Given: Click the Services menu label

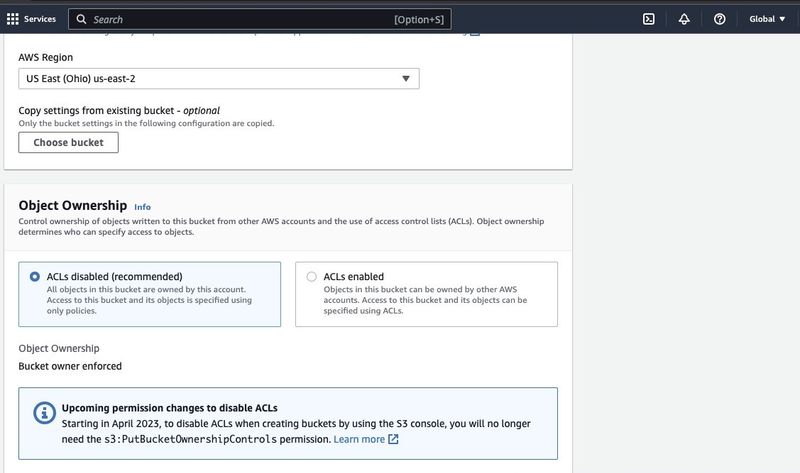Looking at the screenshot, I should coord(40,18).
